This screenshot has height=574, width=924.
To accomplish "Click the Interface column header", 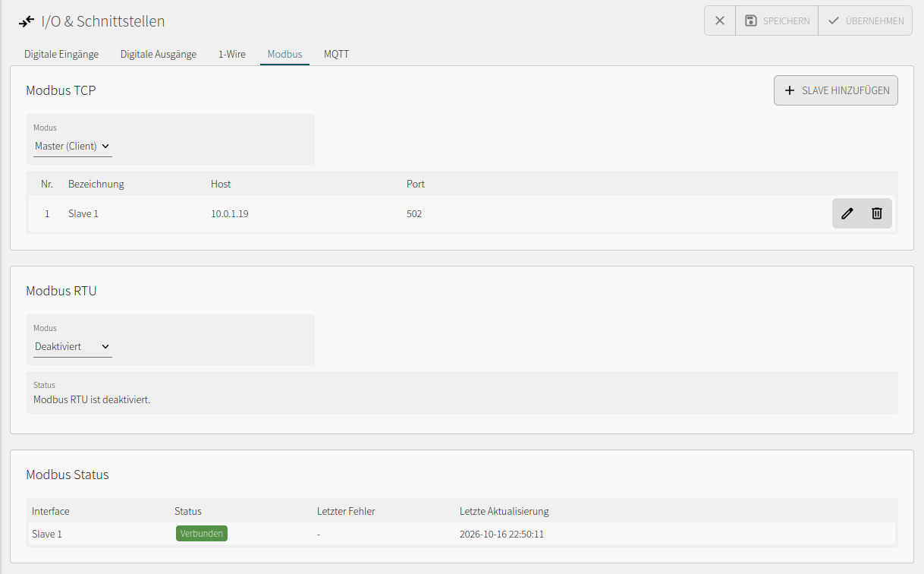I will click(51, 511).
